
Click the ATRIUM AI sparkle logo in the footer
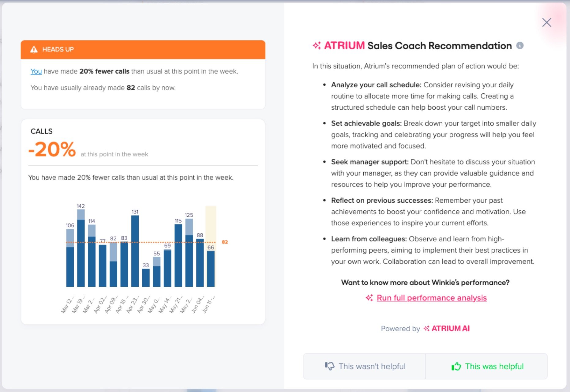(426, 328)
